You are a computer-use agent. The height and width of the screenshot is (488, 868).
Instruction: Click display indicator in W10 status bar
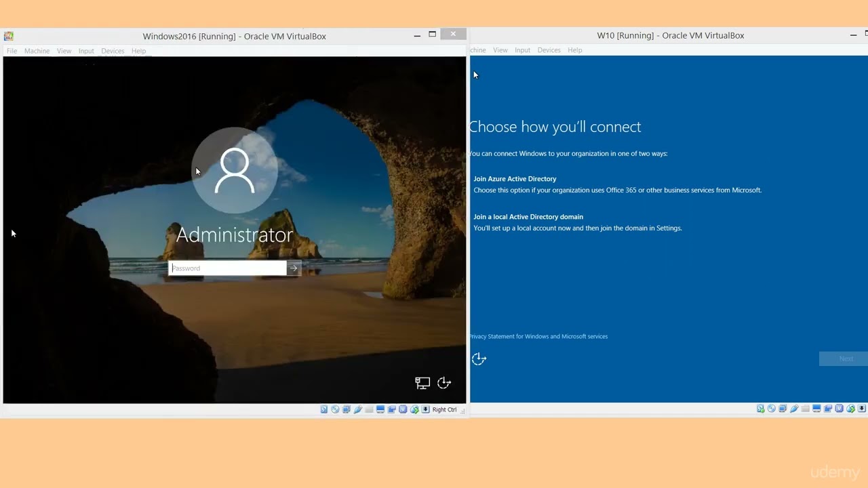pyautogui.click(x=816, y=409)
